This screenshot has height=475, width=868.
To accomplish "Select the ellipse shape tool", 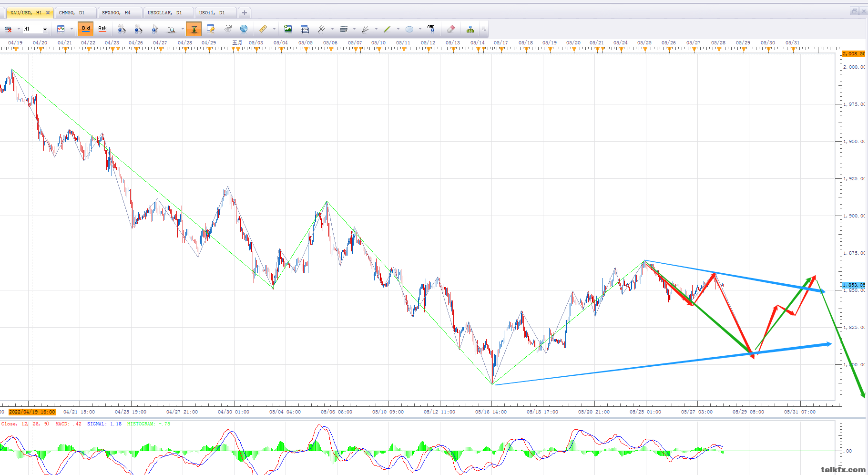I will (409, 29).
